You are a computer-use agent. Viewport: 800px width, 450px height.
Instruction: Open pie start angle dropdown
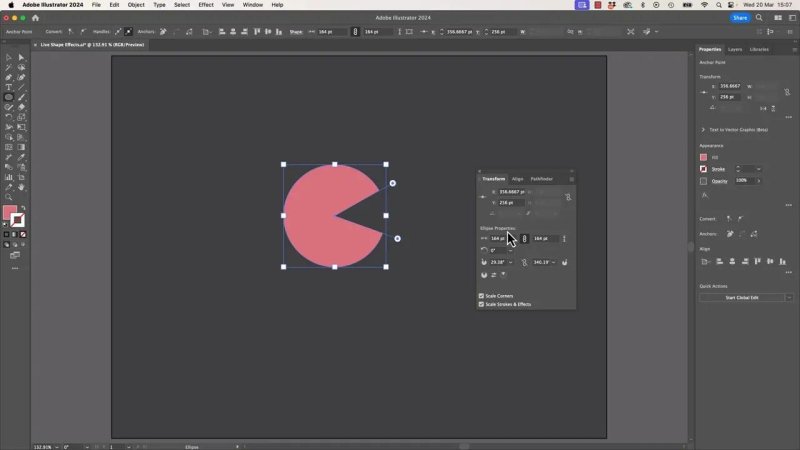point(510,262)
